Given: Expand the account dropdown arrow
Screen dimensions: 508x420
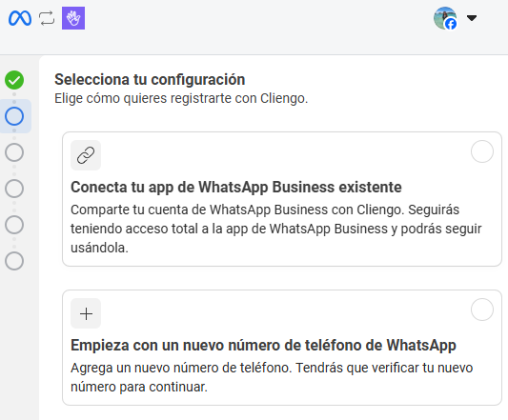Looking at the screenshot, I should (472, 18).
